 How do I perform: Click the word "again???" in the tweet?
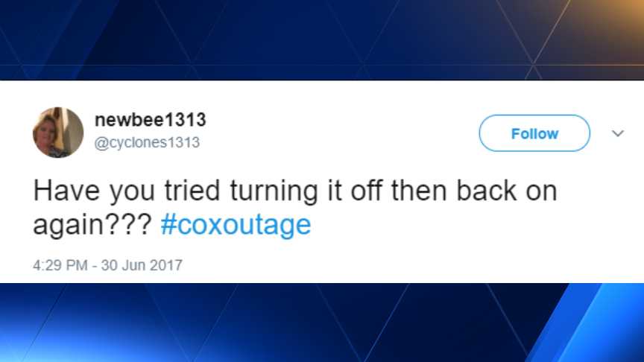(x=92, y=226)
